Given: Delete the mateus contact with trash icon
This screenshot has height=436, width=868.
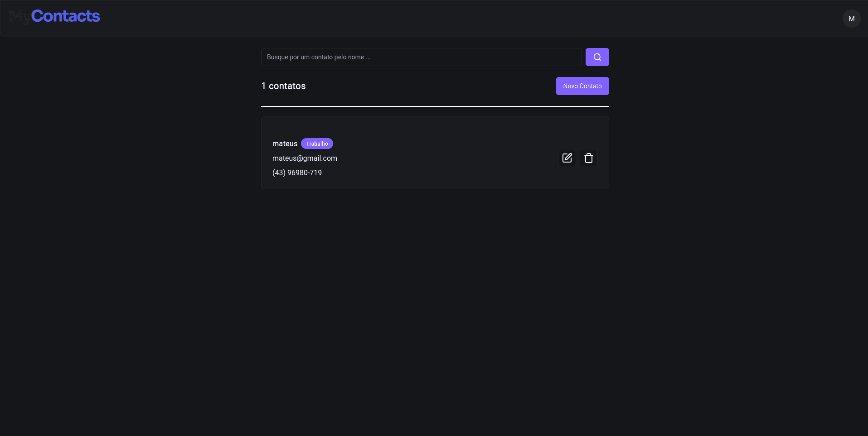Looking at the screenshot, I should point(588,158).
